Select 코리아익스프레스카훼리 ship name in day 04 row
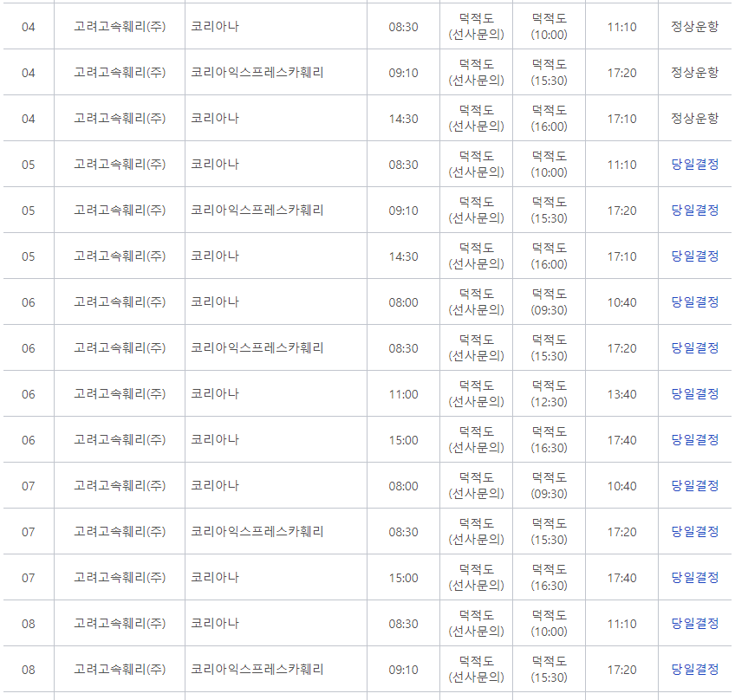 (257, 73)
